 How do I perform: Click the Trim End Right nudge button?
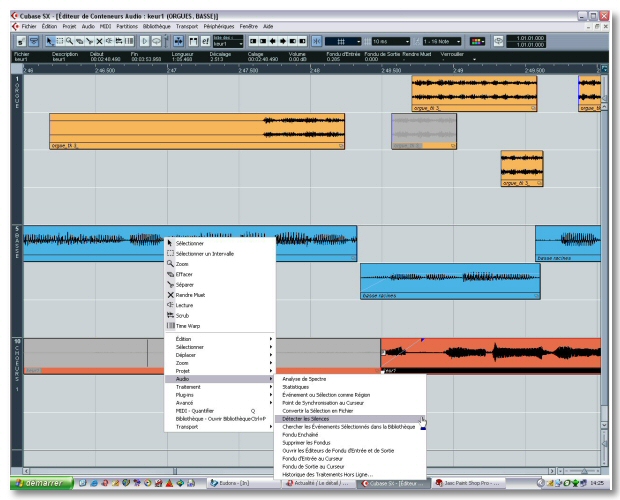302,41
